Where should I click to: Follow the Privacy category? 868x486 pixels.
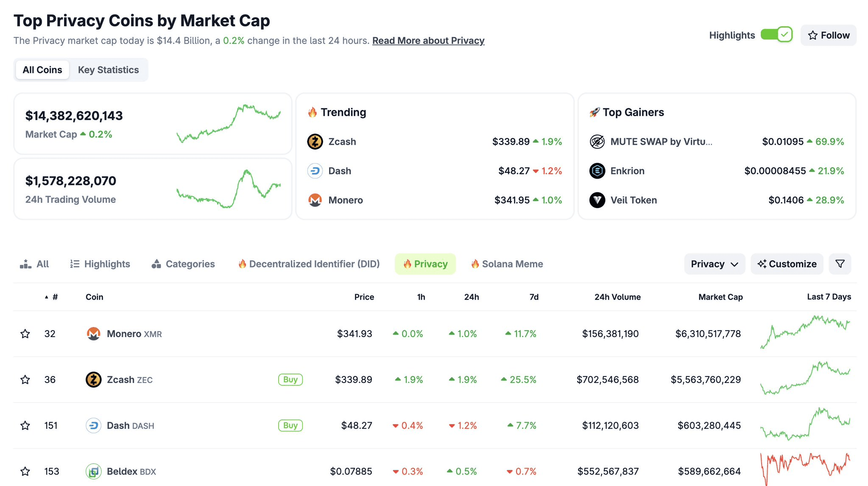(x=828, y=35)
